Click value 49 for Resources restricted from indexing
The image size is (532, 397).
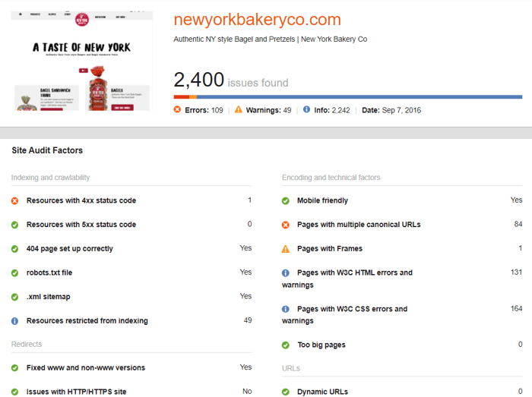pos(248,320)
